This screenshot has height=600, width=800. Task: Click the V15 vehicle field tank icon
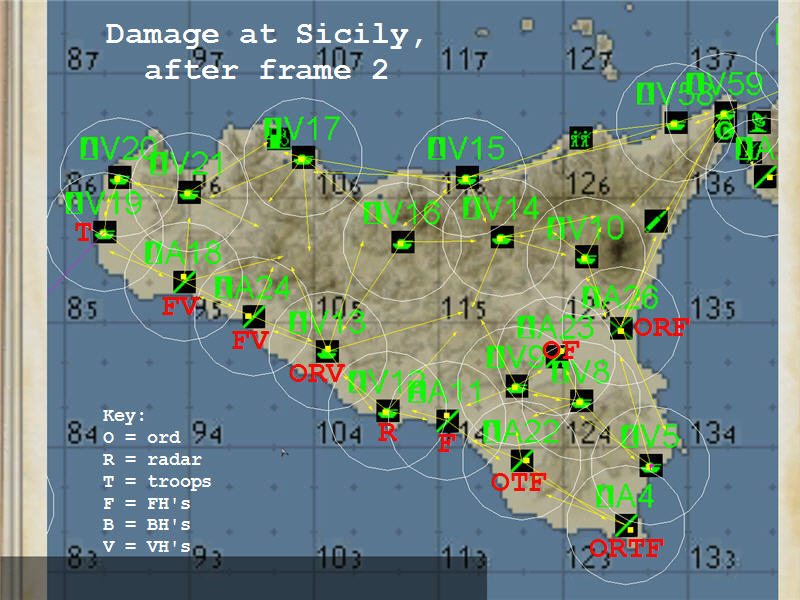point(467,178)
